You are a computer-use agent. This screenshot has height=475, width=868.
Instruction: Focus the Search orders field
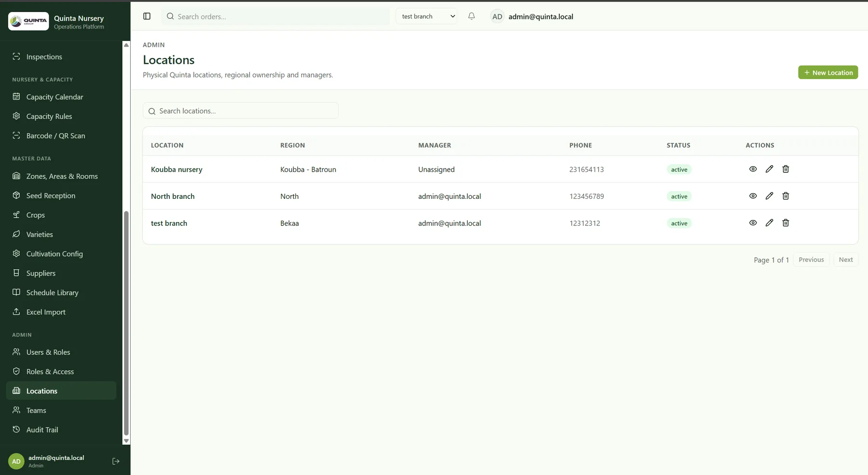coord(275,16)
